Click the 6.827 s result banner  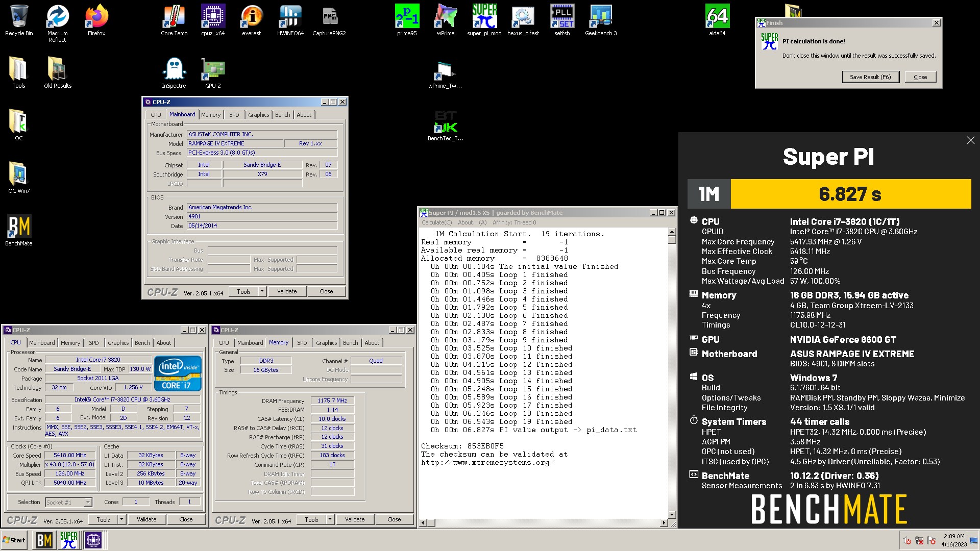pyautogui.click(x=851, y=194)
